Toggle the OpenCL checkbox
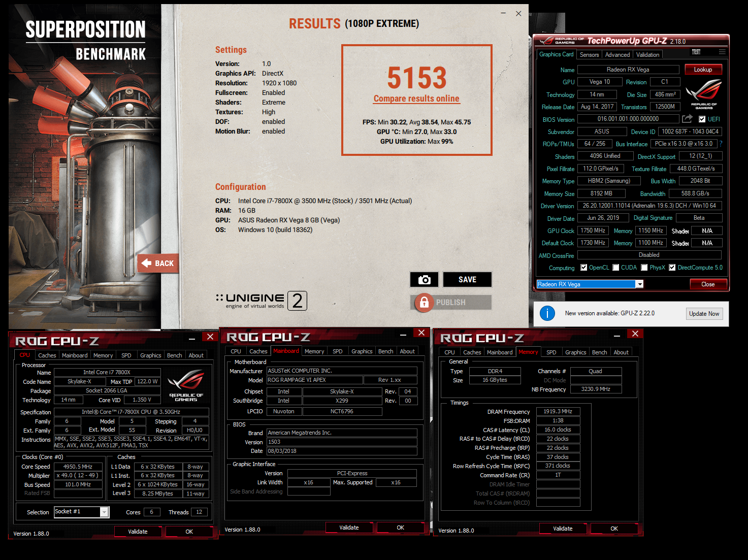This screenshot has height=560, width=748. pos(584,268)
